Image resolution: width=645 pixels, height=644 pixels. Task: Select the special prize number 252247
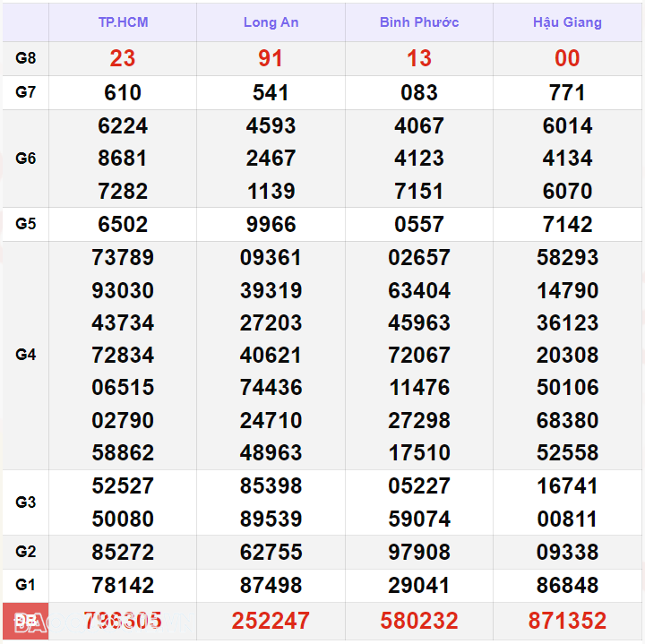click(x=271, y=620)
